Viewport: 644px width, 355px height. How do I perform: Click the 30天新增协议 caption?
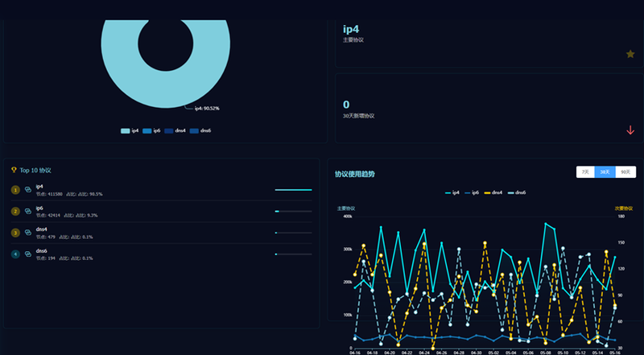pyautogui.click(x=358, y=116)
